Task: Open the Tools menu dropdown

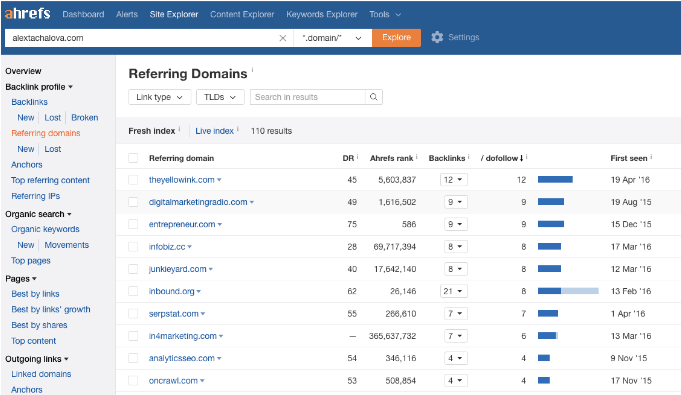Action: coord(385,14)
